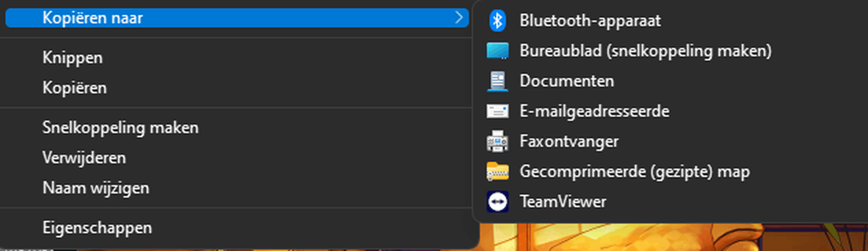Choose Knippen from the context menu
This screenshot has height=251, width=868.
(x=73, y=58)
